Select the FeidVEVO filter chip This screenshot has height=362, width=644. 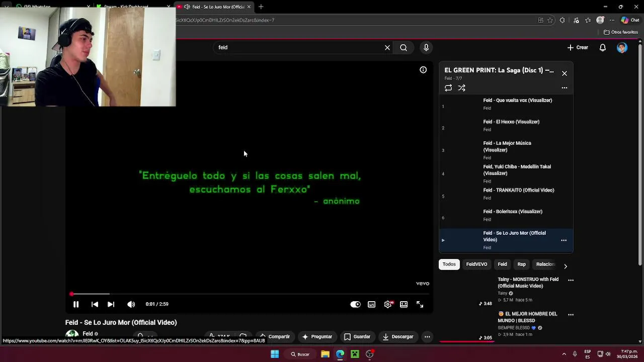pos(476,264)
